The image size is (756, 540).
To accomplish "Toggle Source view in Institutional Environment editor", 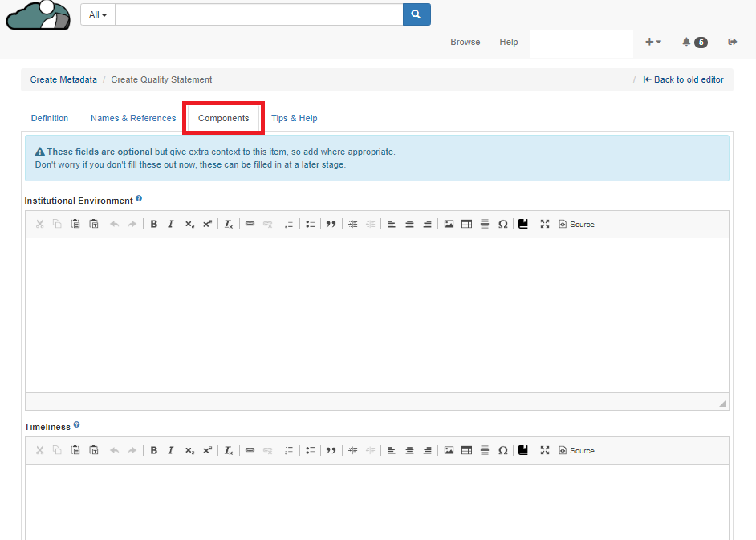I will 576,225.
